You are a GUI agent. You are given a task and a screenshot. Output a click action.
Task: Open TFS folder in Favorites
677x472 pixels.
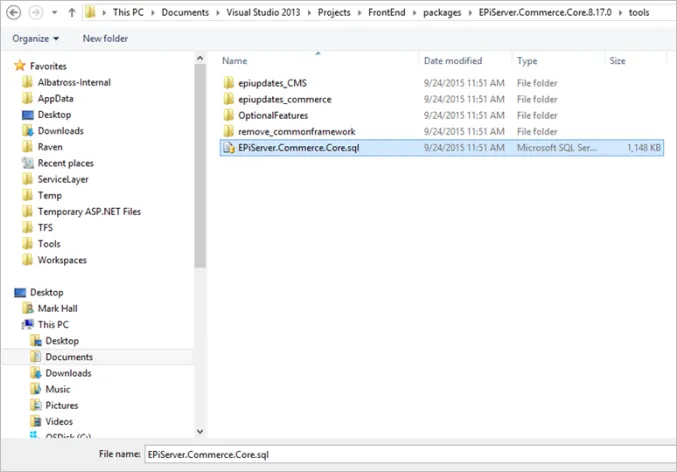coord(45,228)
